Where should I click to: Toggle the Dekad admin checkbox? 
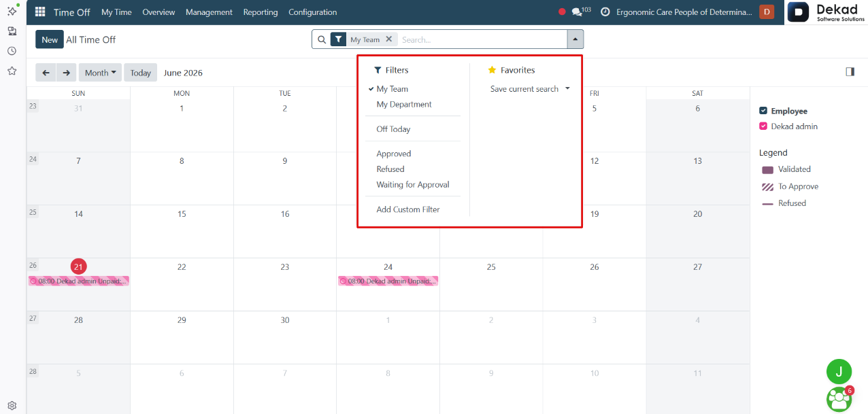(x=763, y=126)
